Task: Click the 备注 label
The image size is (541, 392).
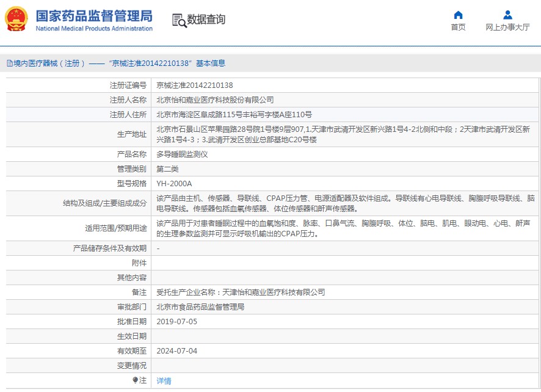Action: [x=139, y=292]
